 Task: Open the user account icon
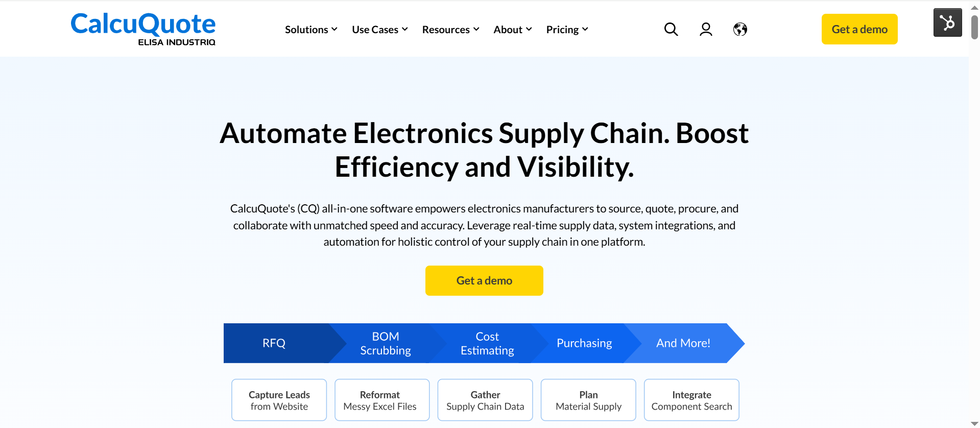click(x=706, y=30)
